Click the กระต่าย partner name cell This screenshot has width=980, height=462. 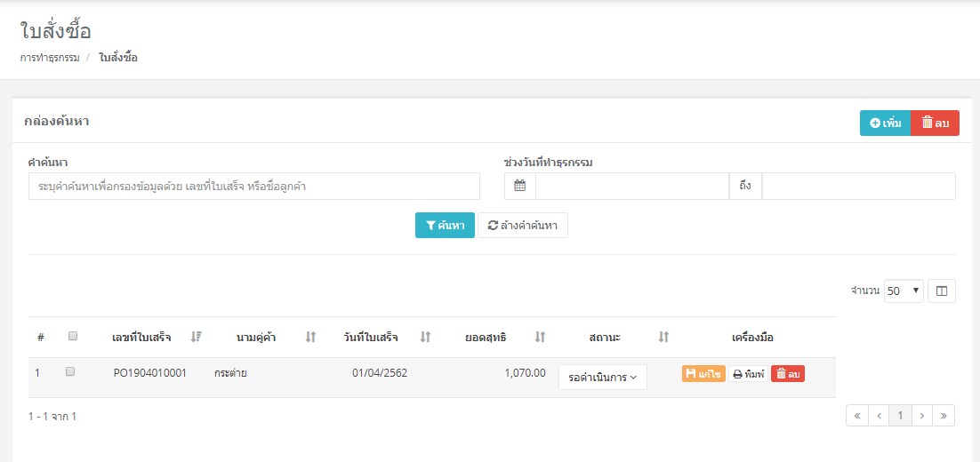[230, 373]
